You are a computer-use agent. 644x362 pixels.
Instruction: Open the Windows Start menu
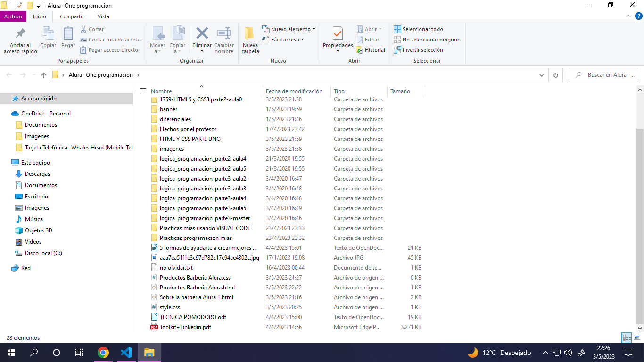pyautogui.click(x=11, y=353)
